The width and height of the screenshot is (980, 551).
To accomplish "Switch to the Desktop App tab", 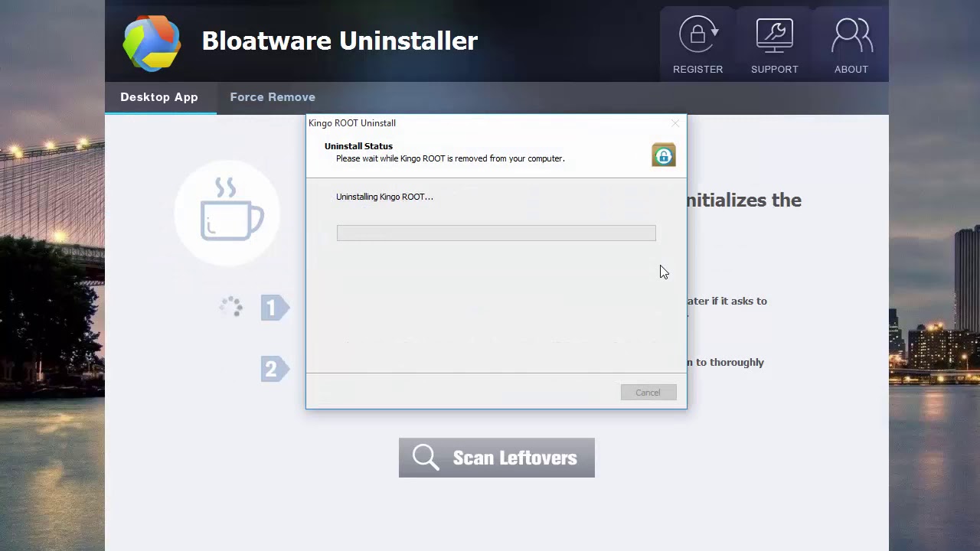I will (159, 97).
